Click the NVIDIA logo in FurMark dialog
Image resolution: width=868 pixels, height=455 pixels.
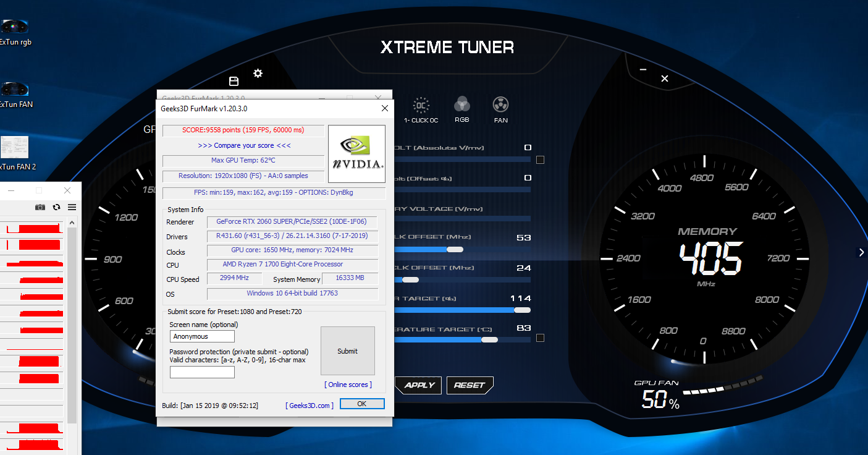pos(356,154)
